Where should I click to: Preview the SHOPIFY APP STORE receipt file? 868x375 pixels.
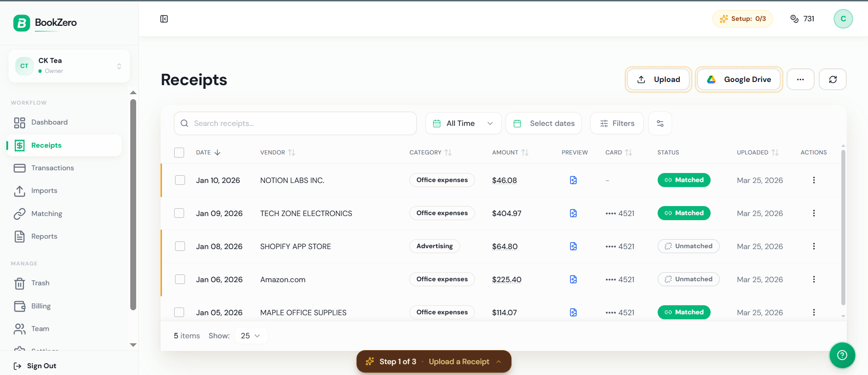[573, 246]
